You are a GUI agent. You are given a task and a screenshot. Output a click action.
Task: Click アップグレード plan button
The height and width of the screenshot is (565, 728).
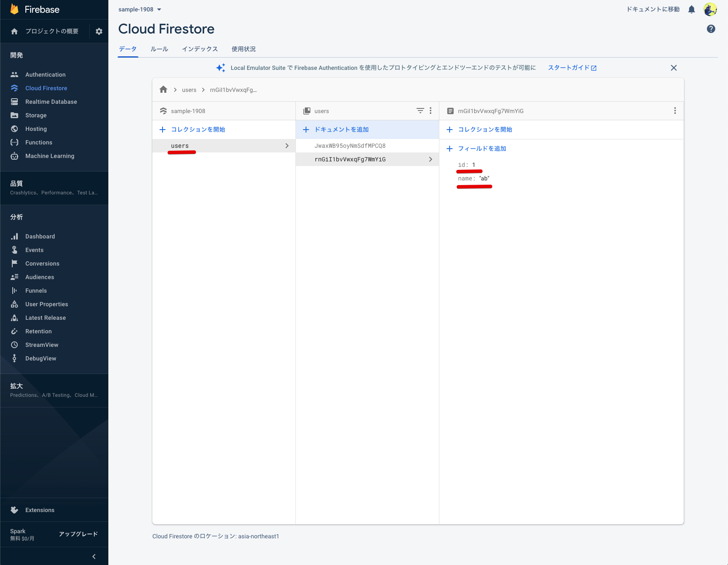[78, 534]
